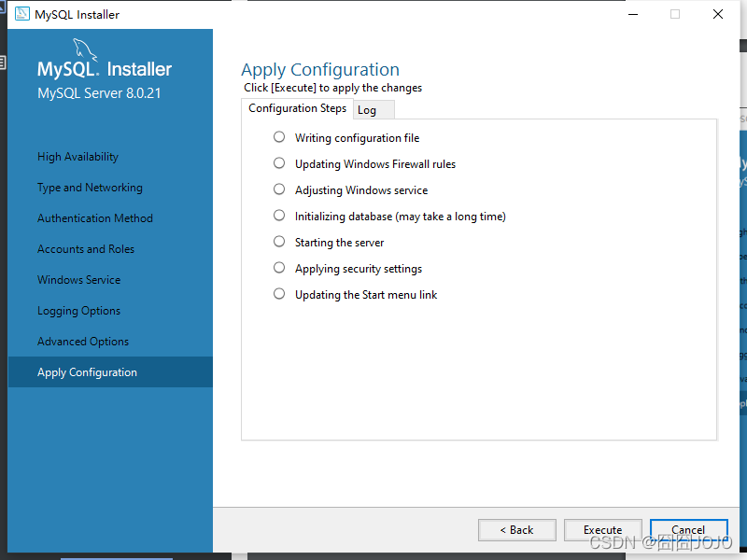Viewport: 747px width, 560px height.
Task: Click the 'Click [Execute] to apply the changes' text
Action: [x=332, y=88]
